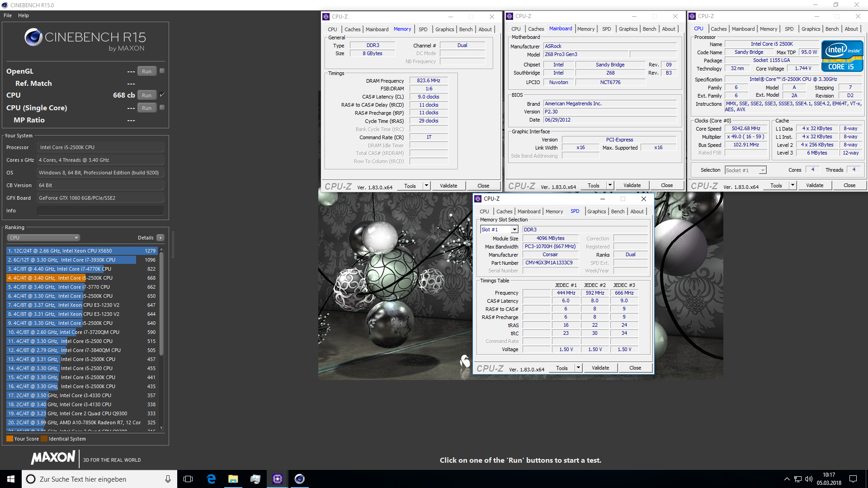Viewport: 868px width, 488px height.
Task: Switch to Graphics tab in CPU window
Action: (x=811, y=29)
